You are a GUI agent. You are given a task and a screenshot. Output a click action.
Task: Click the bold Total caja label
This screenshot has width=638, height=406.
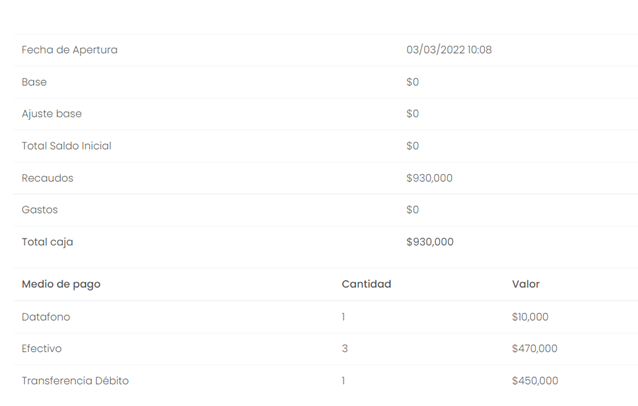point(47,242)
